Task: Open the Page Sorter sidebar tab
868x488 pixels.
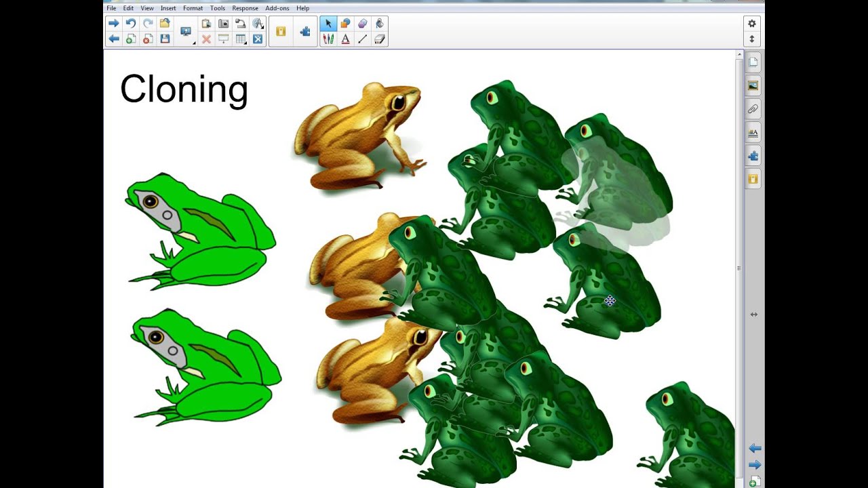Action: pos(753,62)
